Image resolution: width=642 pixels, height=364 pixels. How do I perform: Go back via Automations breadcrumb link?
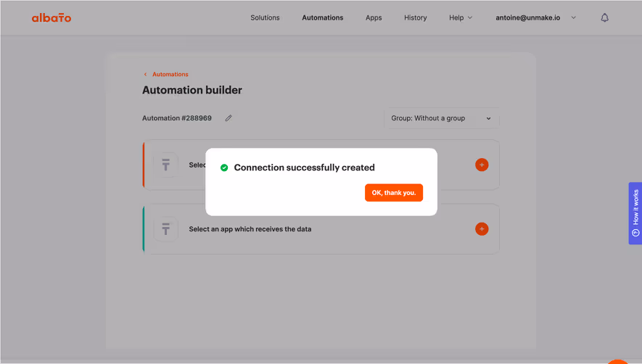coord(170,74)
